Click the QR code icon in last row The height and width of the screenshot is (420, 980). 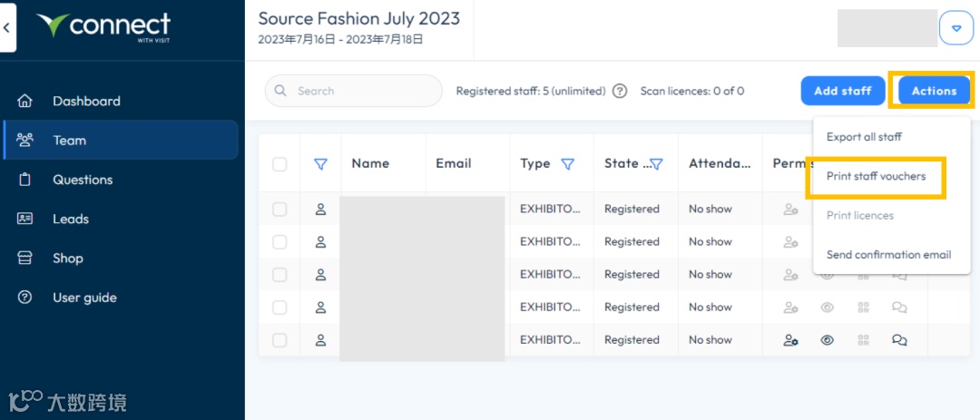[864, 340]
